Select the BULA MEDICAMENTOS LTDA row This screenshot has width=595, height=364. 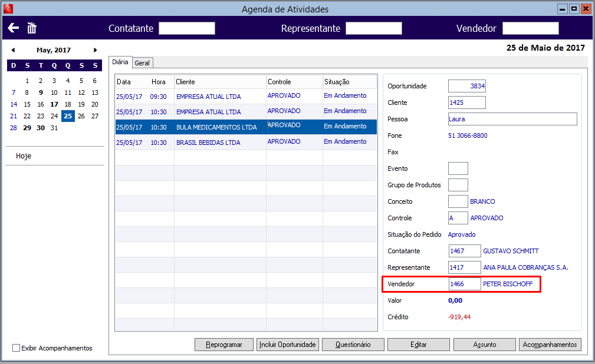(246, 127)
